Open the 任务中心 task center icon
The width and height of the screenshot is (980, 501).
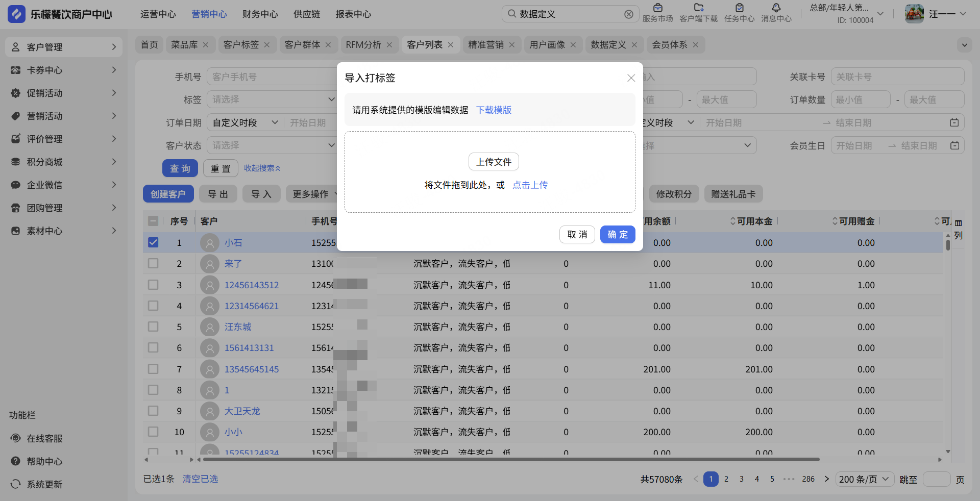(739, 8)
